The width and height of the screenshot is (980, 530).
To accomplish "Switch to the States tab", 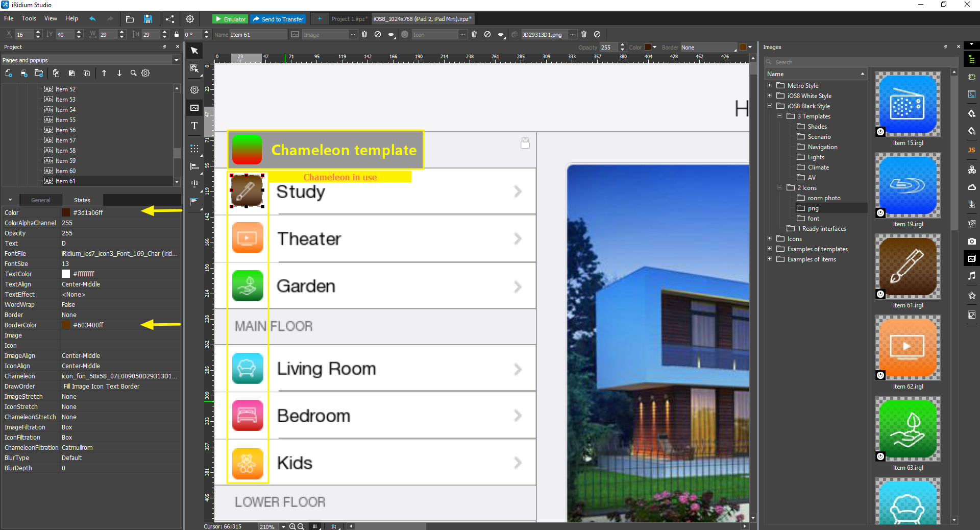I will click(82, 200).
